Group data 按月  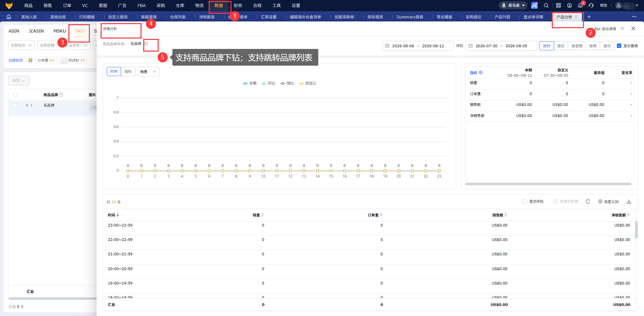point(607,46)
